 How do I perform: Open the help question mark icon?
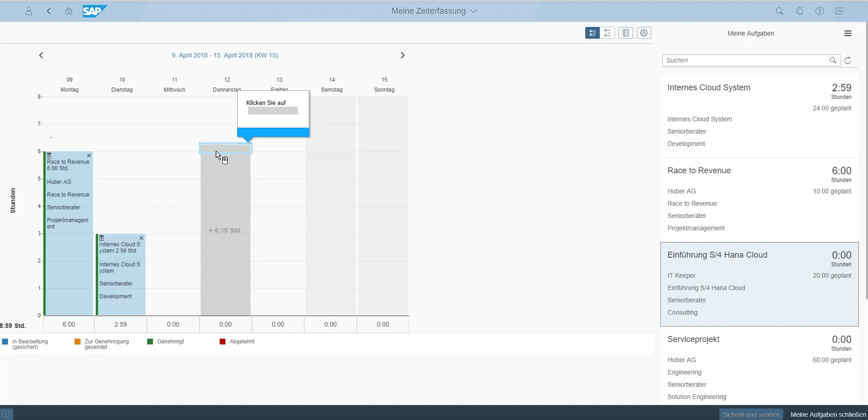coord(820,11)
